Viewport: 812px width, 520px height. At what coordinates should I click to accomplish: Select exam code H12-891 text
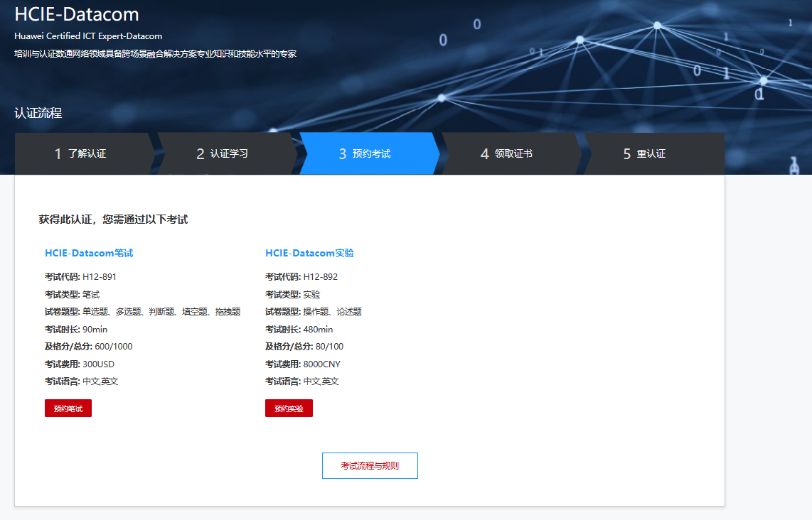pos(100,277)
